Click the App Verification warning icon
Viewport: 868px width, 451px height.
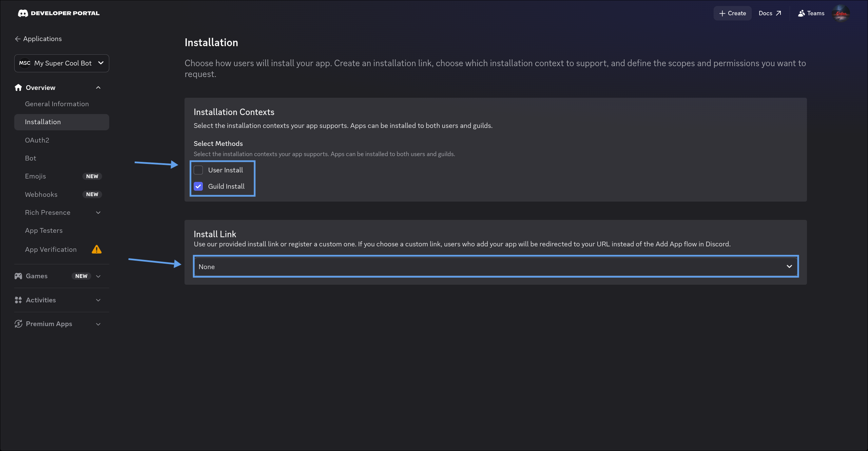click(97, 249)
